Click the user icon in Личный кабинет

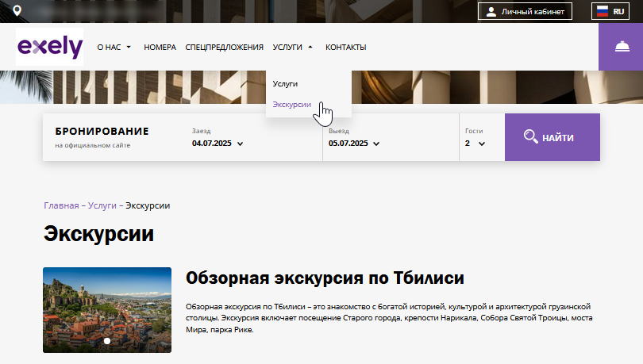[491, 12]
